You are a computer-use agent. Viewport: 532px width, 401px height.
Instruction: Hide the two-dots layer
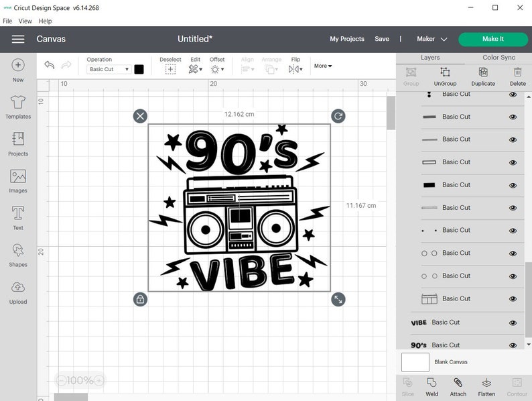[513, 231]
